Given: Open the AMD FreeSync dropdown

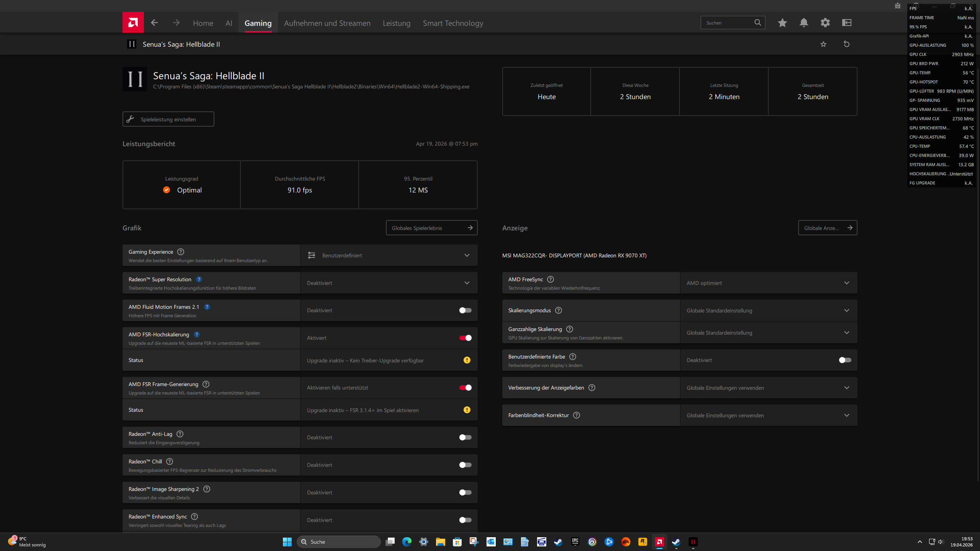Looking at the screenshot, I should pyautogui.click(x=846, y=283).
